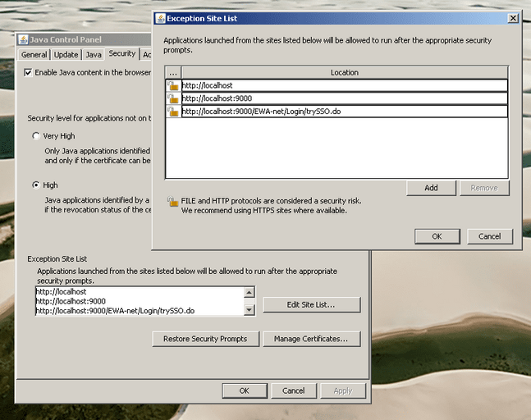Click the "..." column header in the site table
The image size is (531, 420).
click(173, 72)
